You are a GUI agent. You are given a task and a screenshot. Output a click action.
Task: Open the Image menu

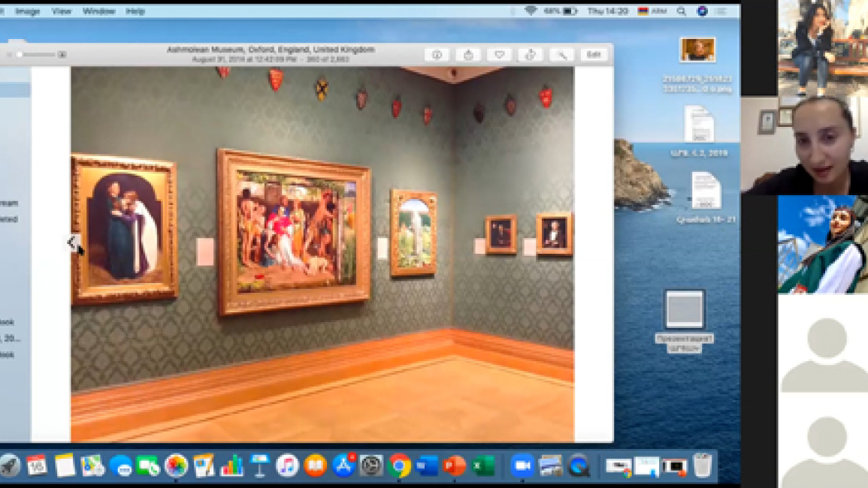click(x=27, y=11)
